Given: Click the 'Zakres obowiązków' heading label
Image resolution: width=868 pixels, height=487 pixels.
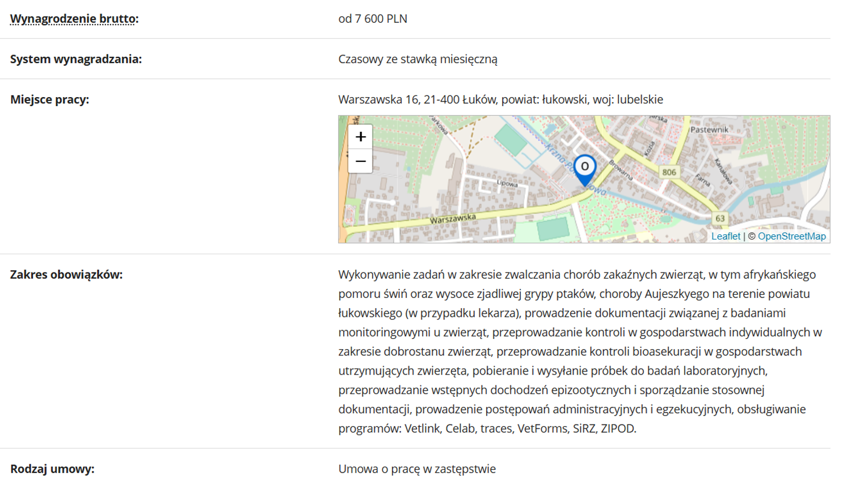Looking at the screenshot, I should (x=66, y=275).
